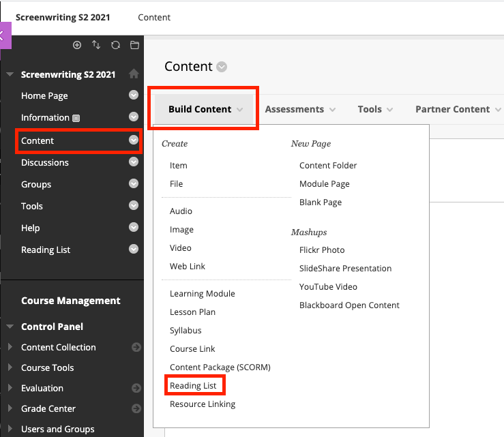Open Discussions in the course menu
This screenshot has height=437, width=504.
(45, 162)
